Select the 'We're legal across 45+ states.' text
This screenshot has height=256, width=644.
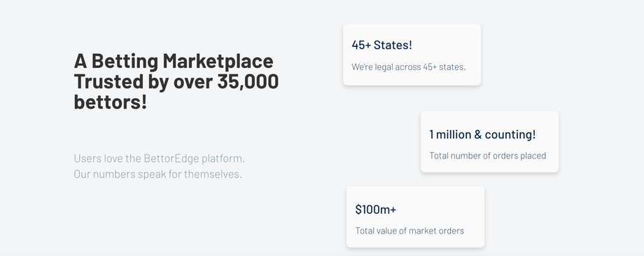408,67
